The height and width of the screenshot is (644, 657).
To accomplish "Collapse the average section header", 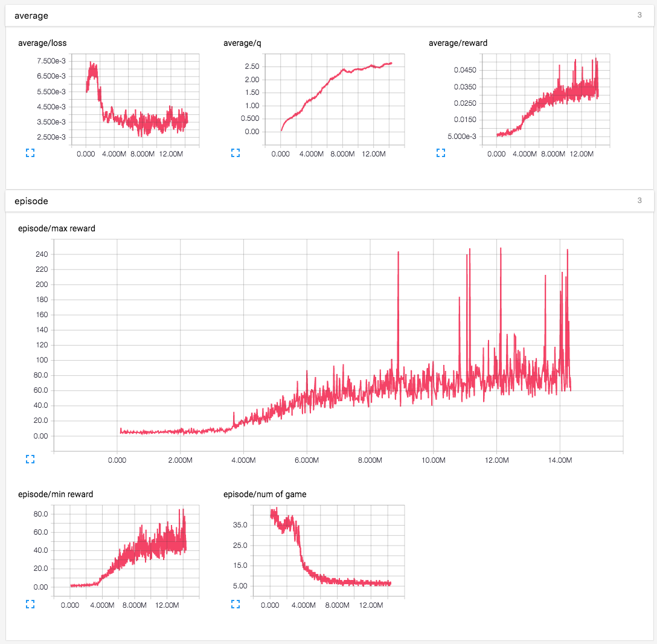I will 329,16.
